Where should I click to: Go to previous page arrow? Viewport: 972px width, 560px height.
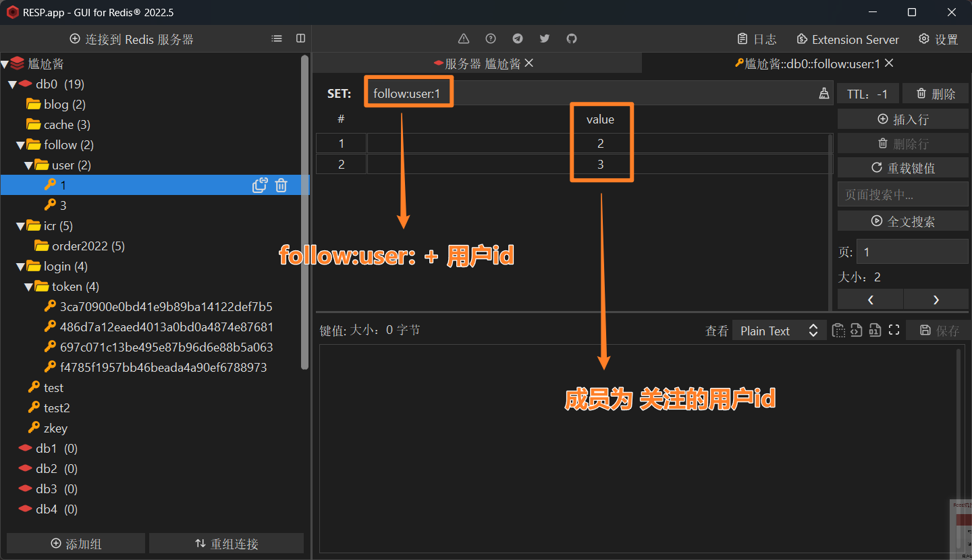point(870,300)
